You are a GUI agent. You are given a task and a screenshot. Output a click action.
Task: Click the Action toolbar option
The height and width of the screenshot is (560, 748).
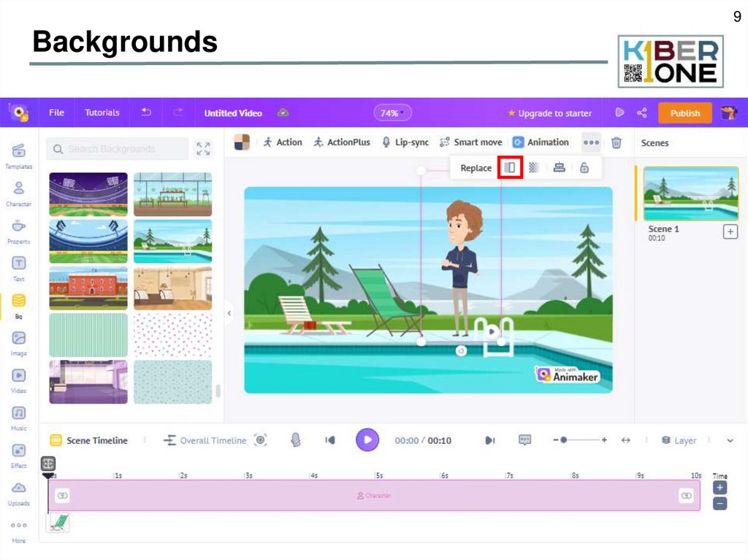point(283,142)
